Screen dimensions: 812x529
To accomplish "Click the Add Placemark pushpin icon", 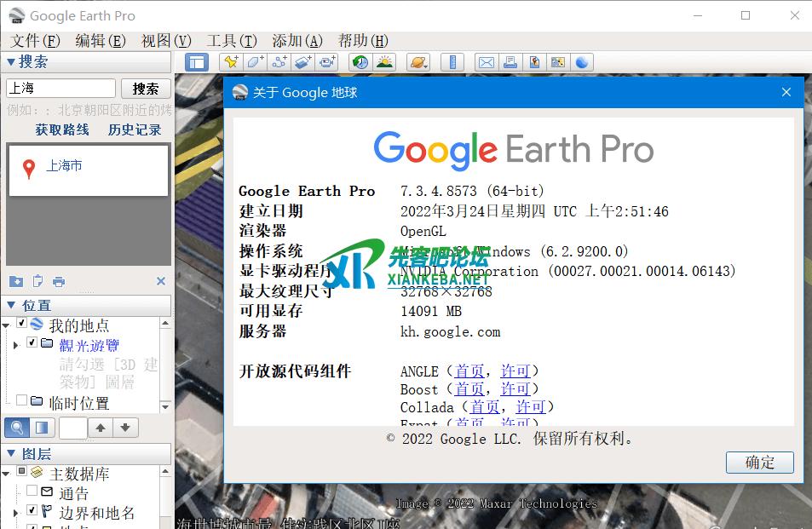I will coord(230,62).
